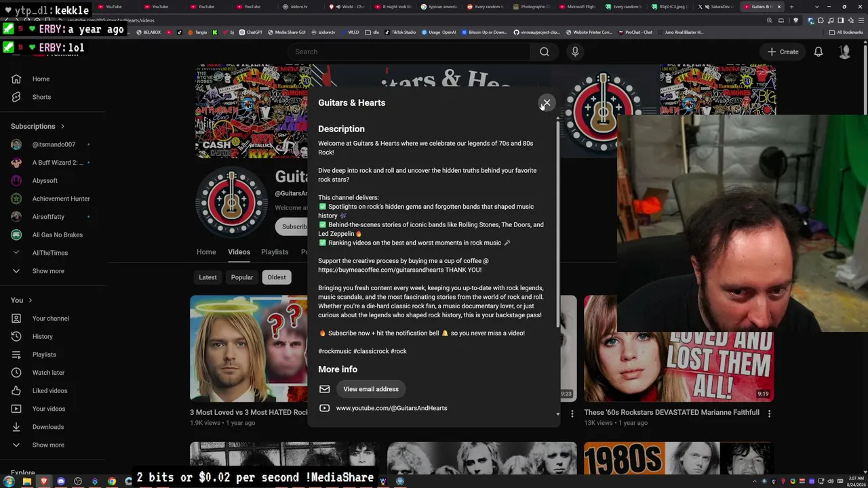Open the ChatGPT bookmark

(x=251, y=32)
